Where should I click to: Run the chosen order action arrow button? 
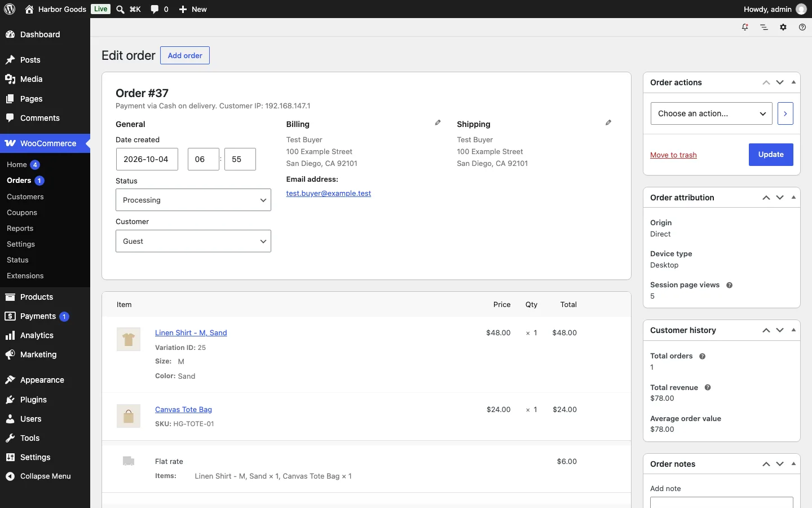coord(785,113)
